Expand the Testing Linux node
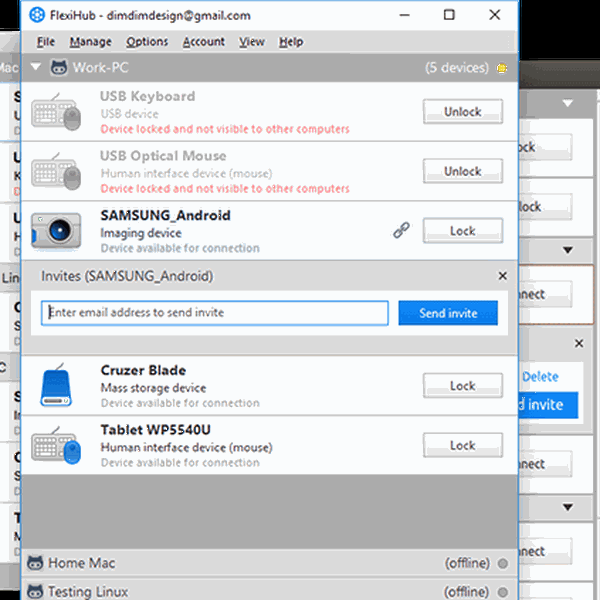This screenshot has width=600, height=600. tap(88, 591)
